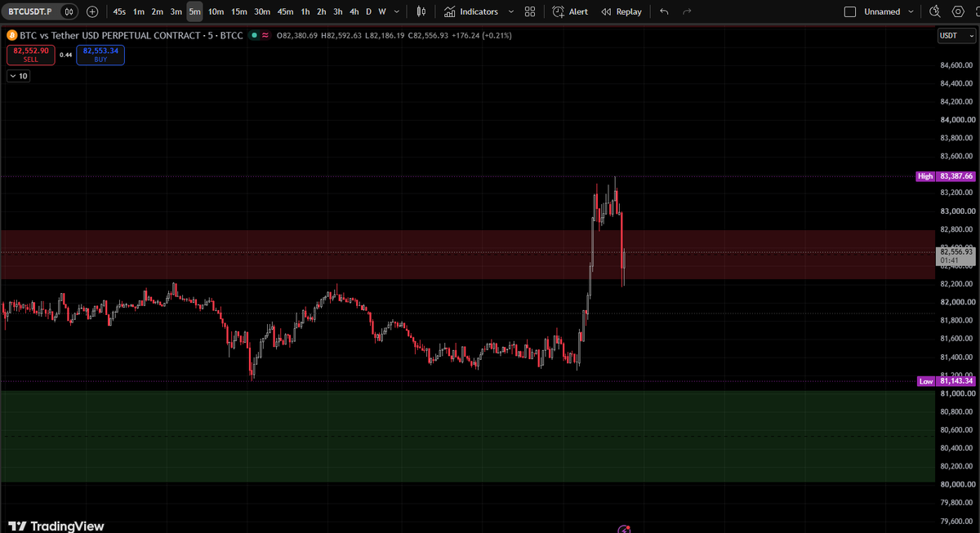980x533 pixels.
Task: Start bar Replay mode
Action: click(x=621, y=11)
